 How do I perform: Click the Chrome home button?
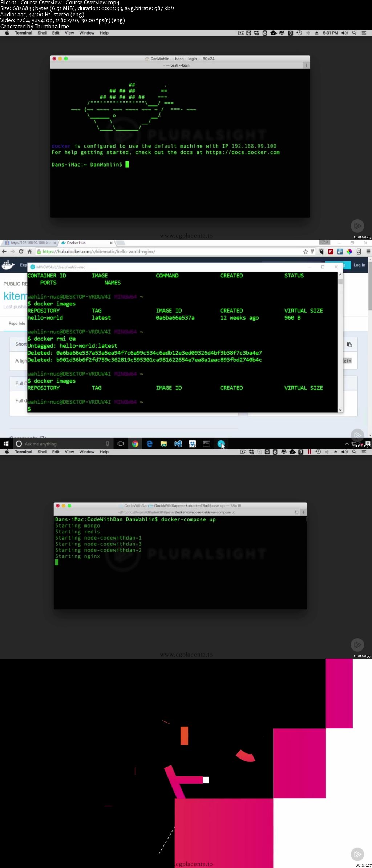point(29,252)
